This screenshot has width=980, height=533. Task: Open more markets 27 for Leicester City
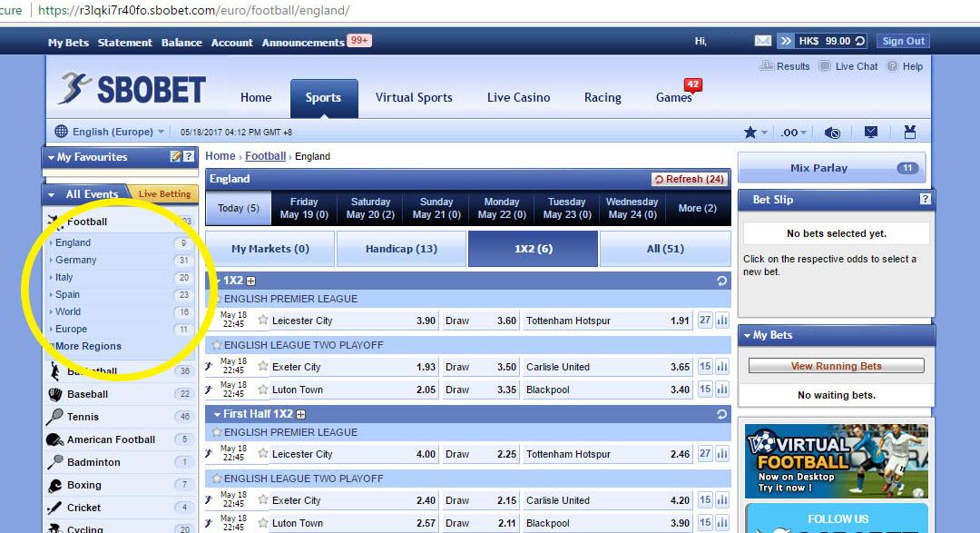tap(705, 321)
